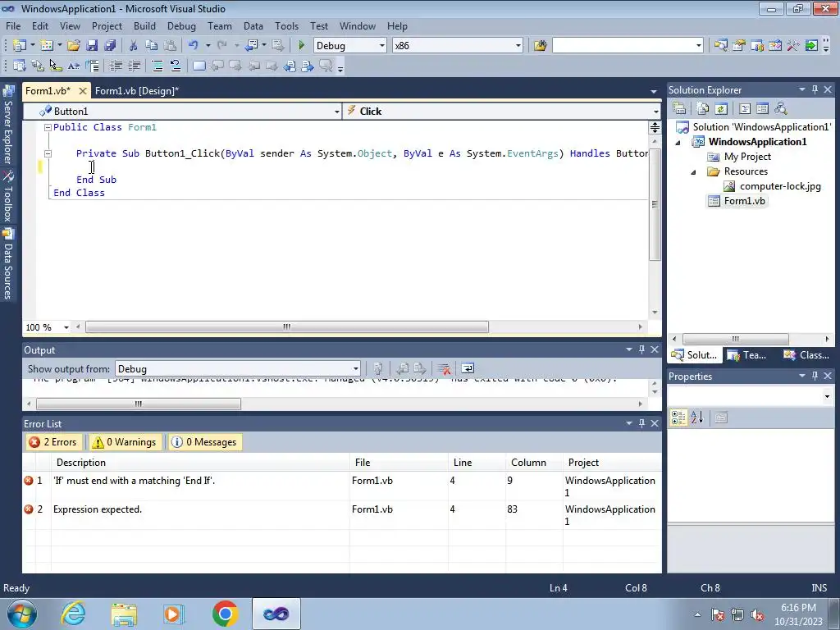This screenshot has height=630, width=840.
Task: Click Clear All icon in Output panel
Action: point(444,368)
